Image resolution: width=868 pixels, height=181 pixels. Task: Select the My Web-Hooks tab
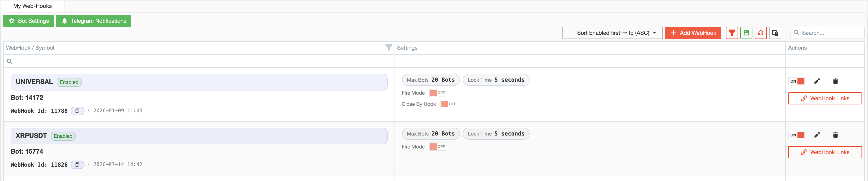33,6
